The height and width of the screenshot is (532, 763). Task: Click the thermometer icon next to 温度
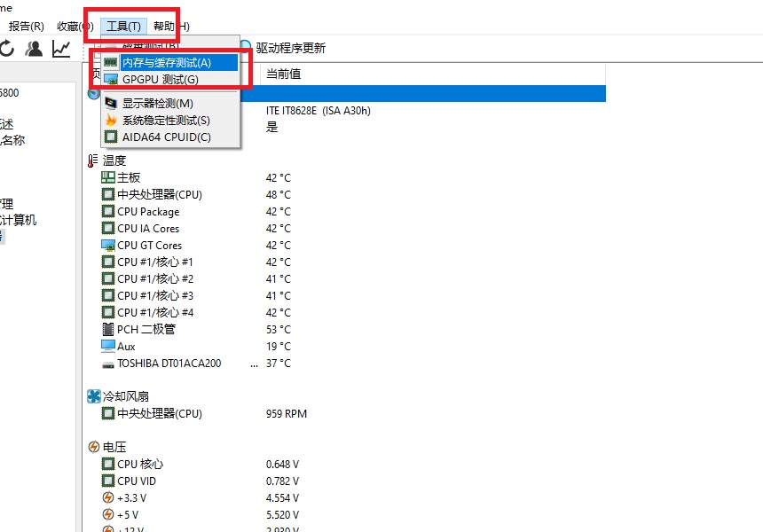click(x=92, y=160)
